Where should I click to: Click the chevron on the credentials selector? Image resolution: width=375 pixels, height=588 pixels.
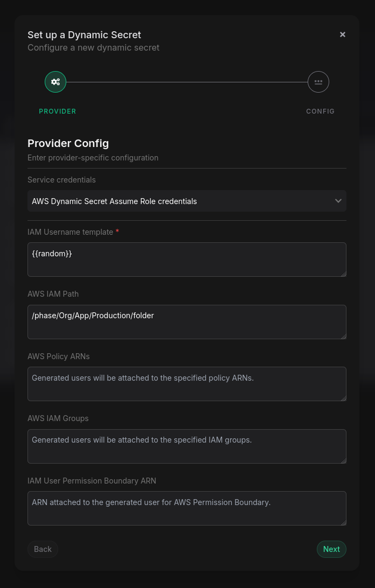[338, 201]
